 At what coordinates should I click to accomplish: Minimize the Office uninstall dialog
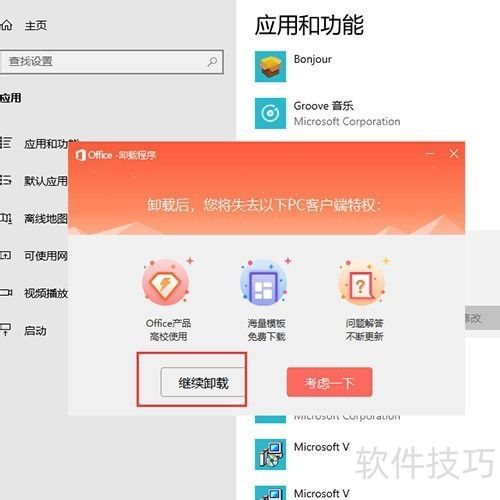pyautogui.click(x=430, y=154)
